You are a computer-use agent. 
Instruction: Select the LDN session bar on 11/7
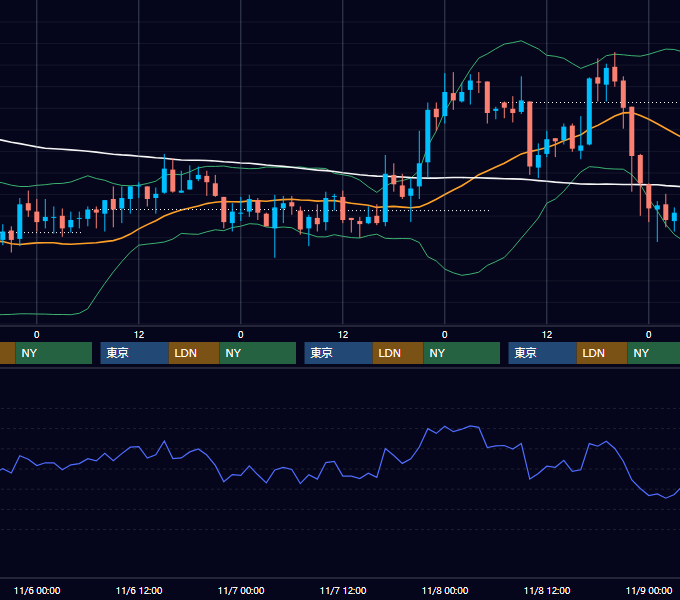click(x=398, y=353)
